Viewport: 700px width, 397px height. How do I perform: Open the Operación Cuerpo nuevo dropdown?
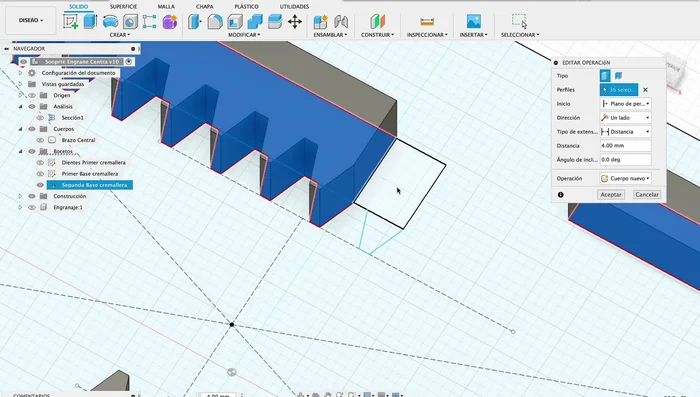tap(625, 178)
